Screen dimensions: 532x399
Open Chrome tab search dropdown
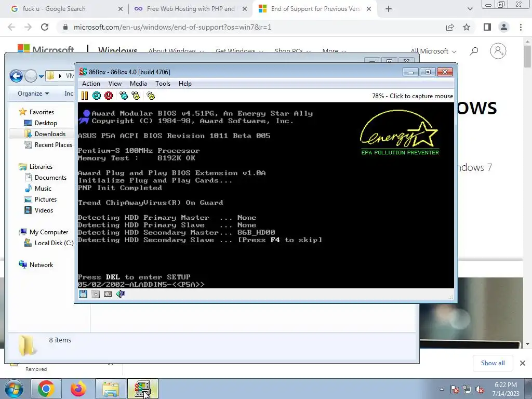(470, 9)
